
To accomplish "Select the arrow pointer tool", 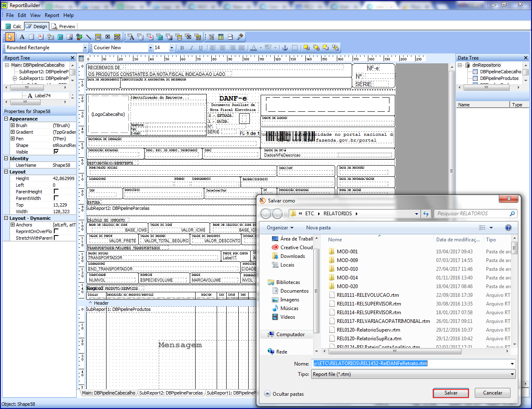I will [x=10, y=37].
